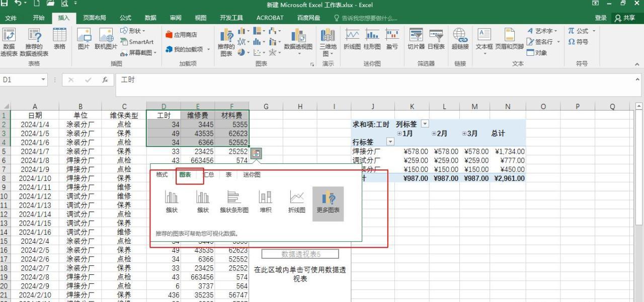Insert a Hyperlink (超链接)
The height and width of the screenshot is (302, 644).
[460, 39]
